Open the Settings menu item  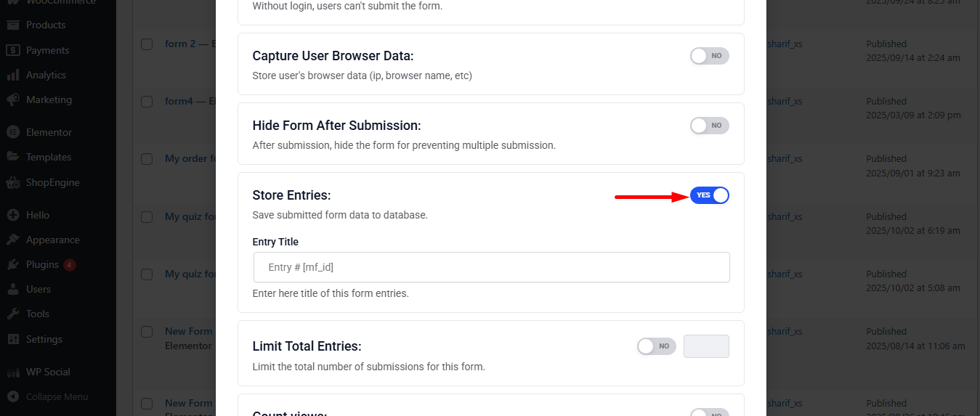44,339
